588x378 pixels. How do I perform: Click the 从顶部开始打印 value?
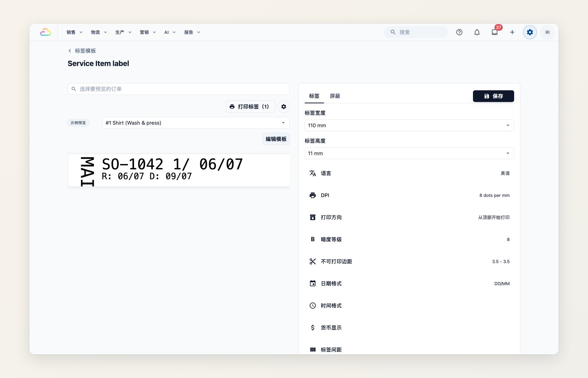pyautogui.click(x=494, y=217)
